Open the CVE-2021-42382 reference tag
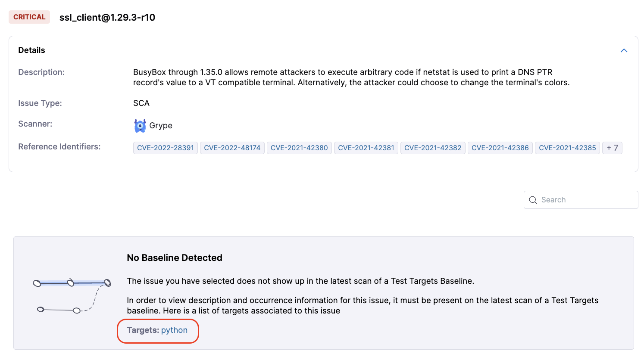This screenshot has width=644, height=360. [x=433, y=148]
